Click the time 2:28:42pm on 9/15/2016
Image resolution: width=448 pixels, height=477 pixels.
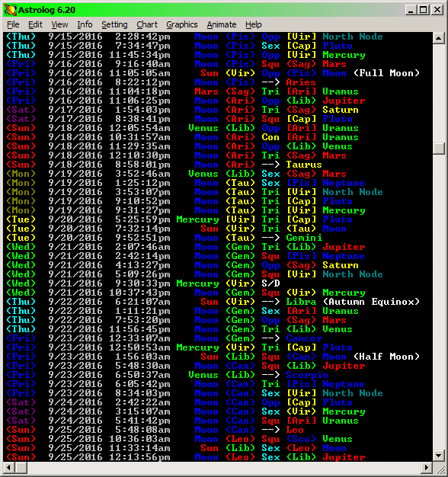(x=142, y=37)
